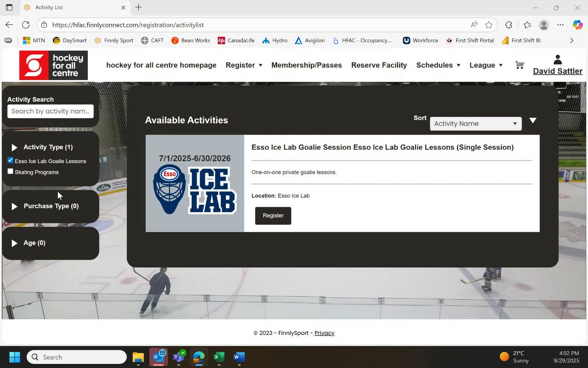Click the white triangle toggle beside Sort
The width and height of the screenshot is (588, 368).
[533, 121]
